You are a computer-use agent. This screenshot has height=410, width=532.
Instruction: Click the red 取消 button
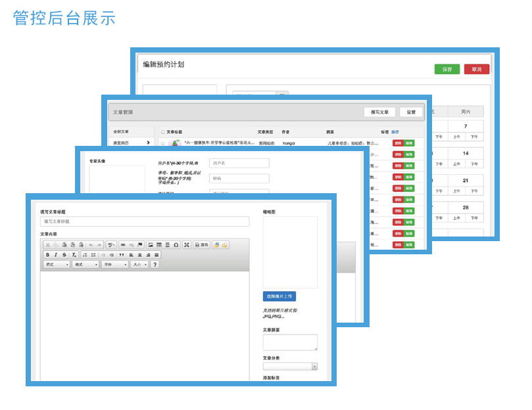click(477, 69)
